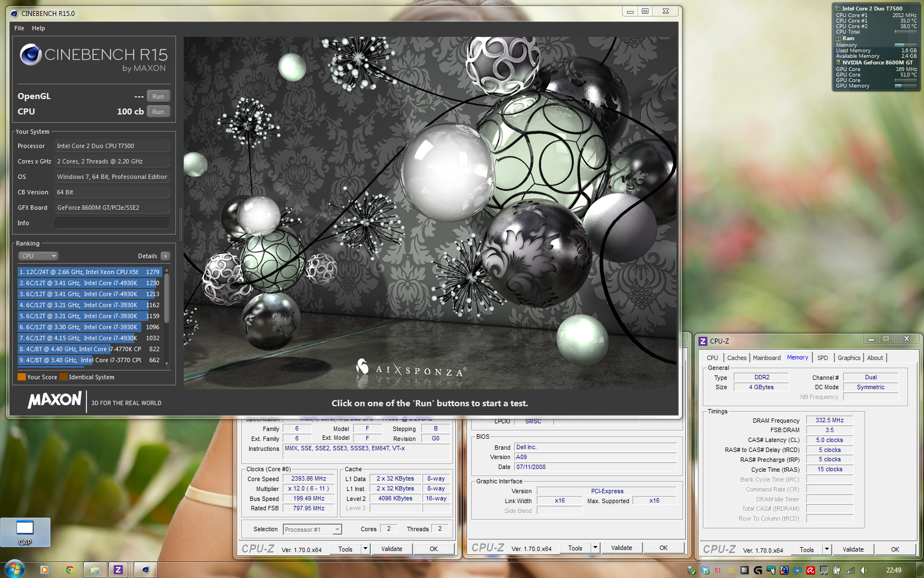This screenshot has width=924, height=578.
Task: Click the Safely Remove Hardware tray icon
Action: click(x=691, y=570)
